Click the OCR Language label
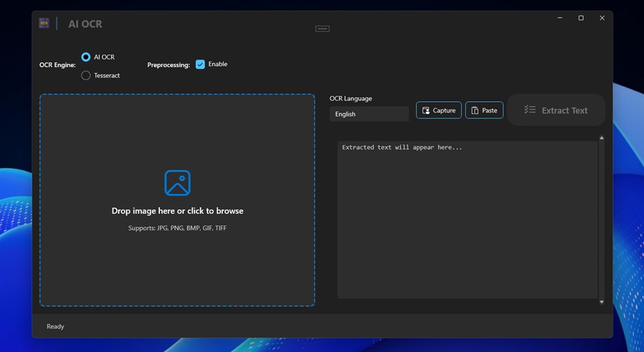The height and width of the screenshot is (352, 644). click(350, 98)
